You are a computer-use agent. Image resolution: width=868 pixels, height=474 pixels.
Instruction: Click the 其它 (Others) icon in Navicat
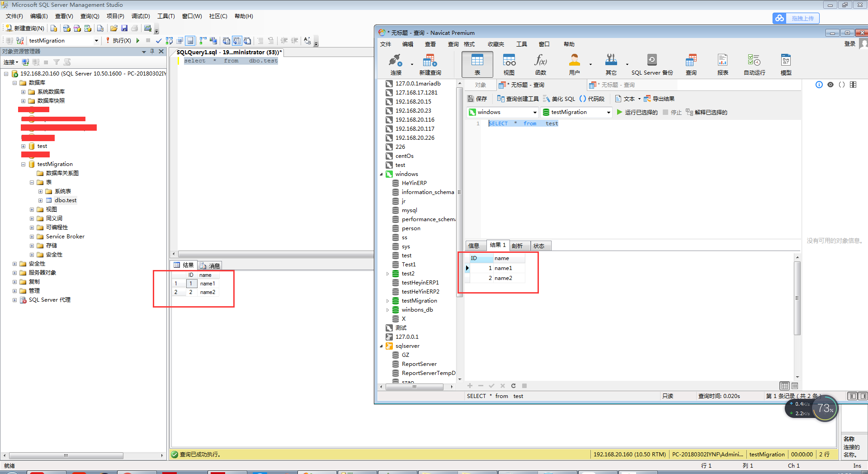pyautogui.click(x=611, y=64)
